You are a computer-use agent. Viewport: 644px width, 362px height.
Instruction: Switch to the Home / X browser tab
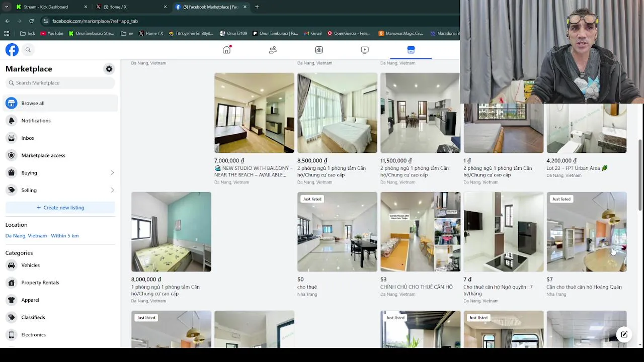pos(131,7)
